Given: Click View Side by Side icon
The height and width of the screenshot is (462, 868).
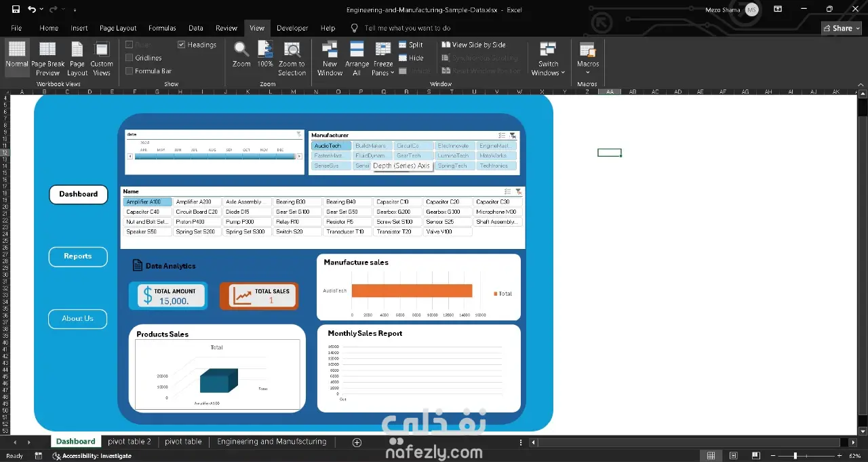Looking at the screenshot, I should pos(446,45).
